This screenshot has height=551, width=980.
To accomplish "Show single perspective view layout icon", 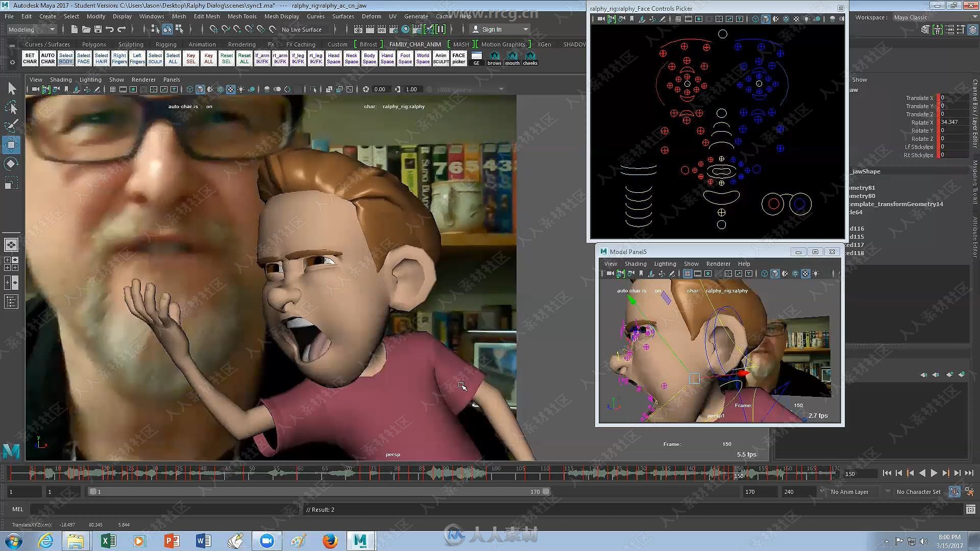I will click(11, 245).
